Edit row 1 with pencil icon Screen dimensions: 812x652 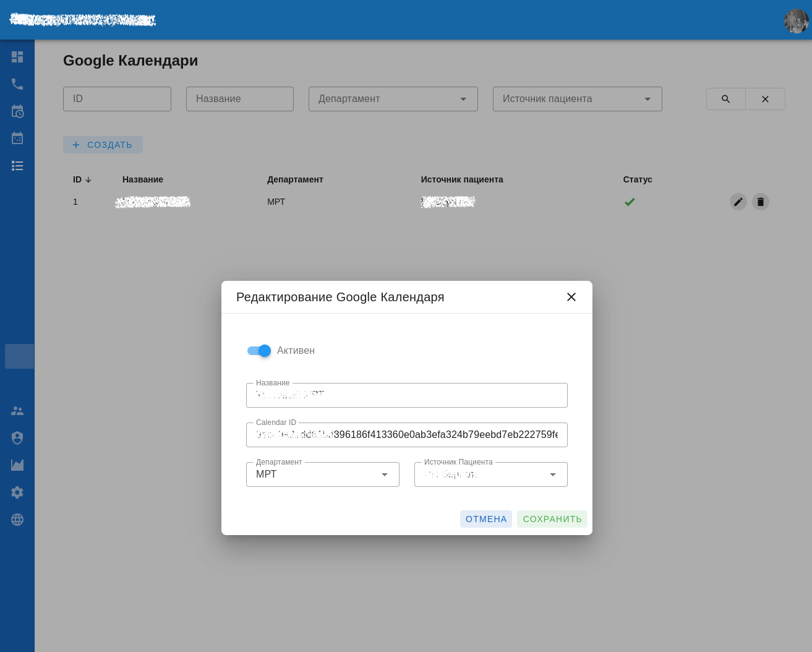tap(738, 202)
